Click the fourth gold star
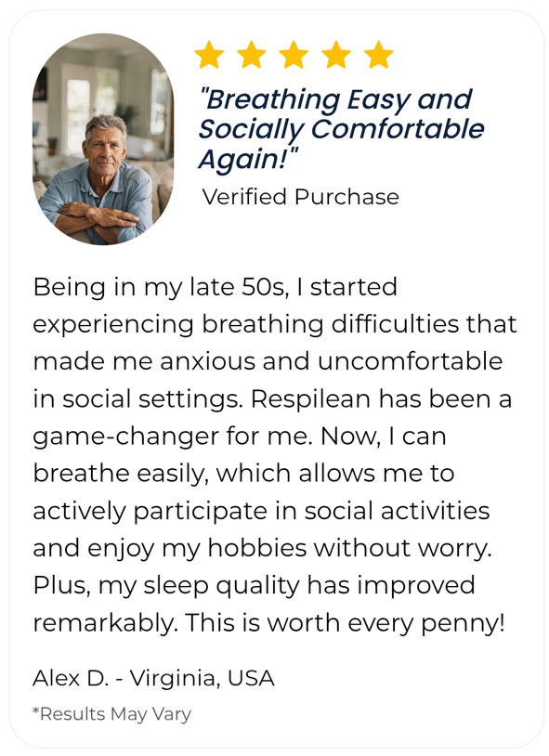Image resolution: width=549 pixels, height=756 pixels. 336,54
